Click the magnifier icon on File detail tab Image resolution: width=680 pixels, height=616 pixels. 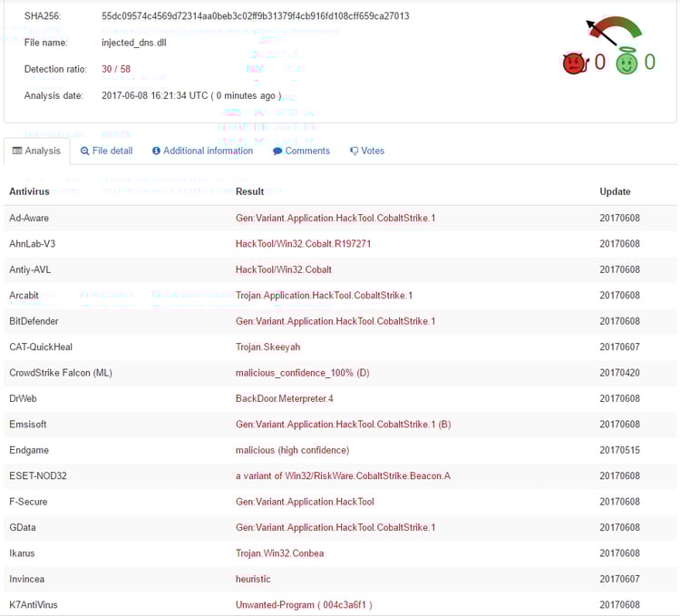click(x=85, y=152)
